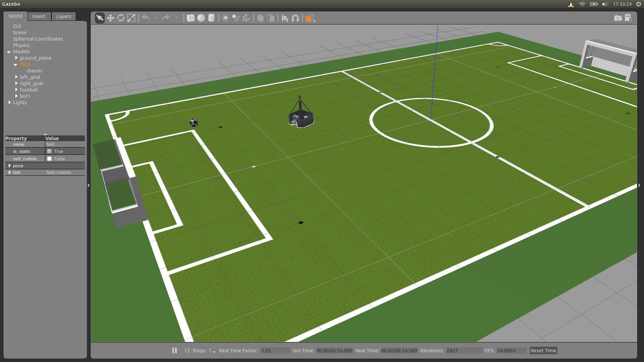Add a point light
This screenshot has width=644, height=362.
click(x=225, y=18)
